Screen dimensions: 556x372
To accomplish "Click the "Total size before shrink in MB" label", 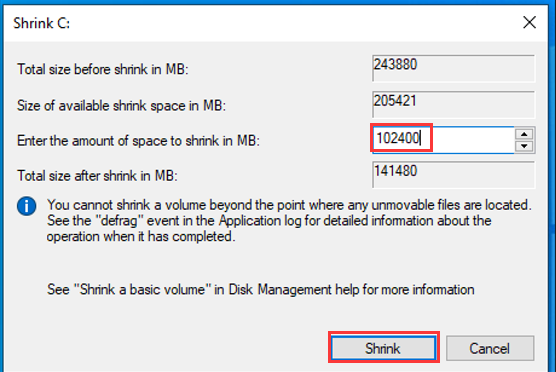I will (x=103, y=69).
